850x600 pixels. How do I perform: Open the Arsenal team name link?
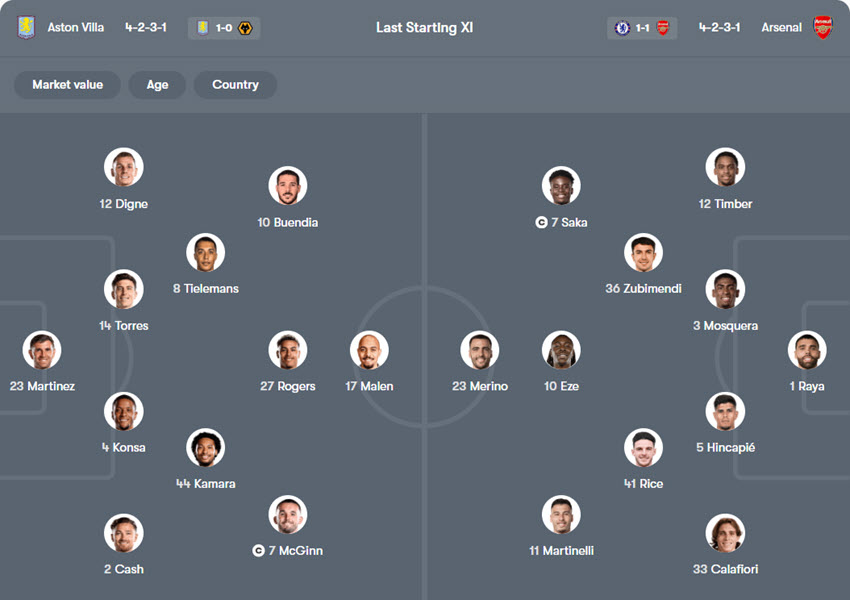[781, 28]
